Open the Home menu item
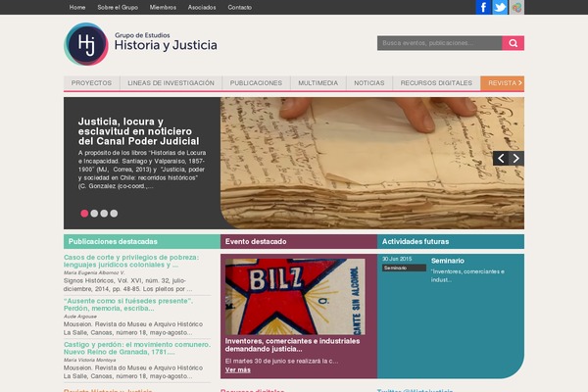The image size is (588, 392). pos(77,7)
